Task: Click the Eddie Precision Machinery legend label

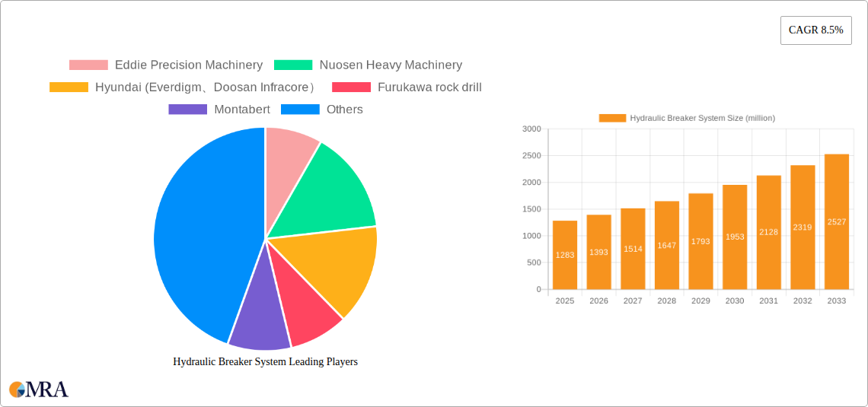Action: 189,65
